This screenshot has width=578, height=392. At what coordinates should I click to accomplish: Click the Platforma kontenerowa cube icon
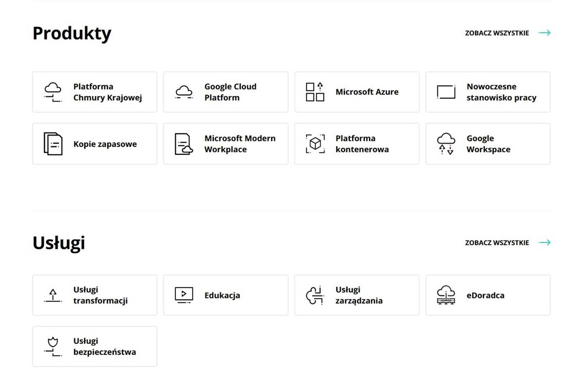315,144
